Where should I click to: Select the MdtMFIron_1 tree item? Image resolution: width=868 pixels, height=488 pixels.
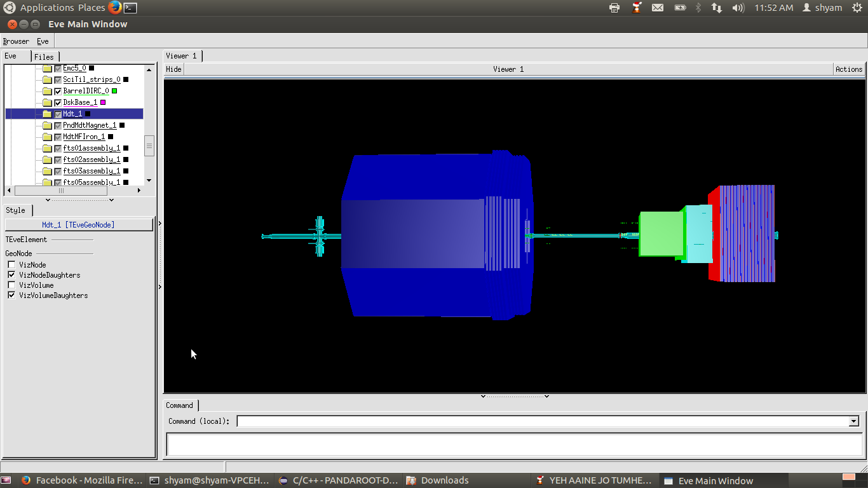(x=84, y=137)
